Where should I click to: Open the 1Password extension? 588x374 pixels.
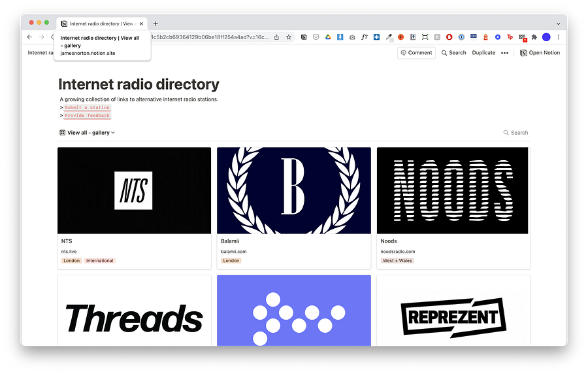[462, 37]
